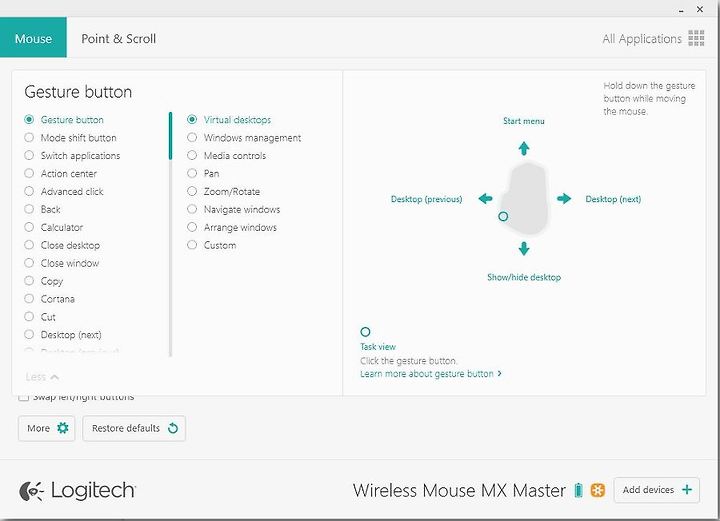Switch to Point & Scroll tab
720x521 pixels.
click(x=118, y=39)
